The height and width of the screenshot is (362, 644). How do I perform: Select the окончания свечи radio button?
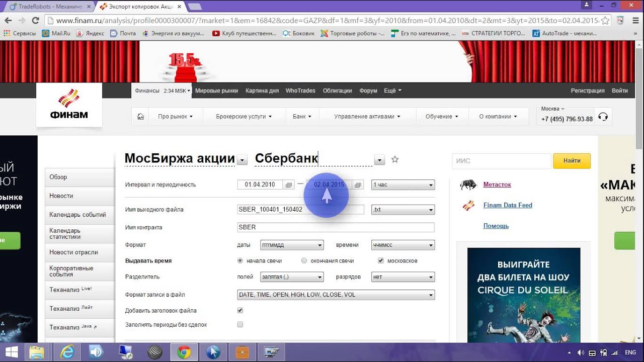point(304,261)
